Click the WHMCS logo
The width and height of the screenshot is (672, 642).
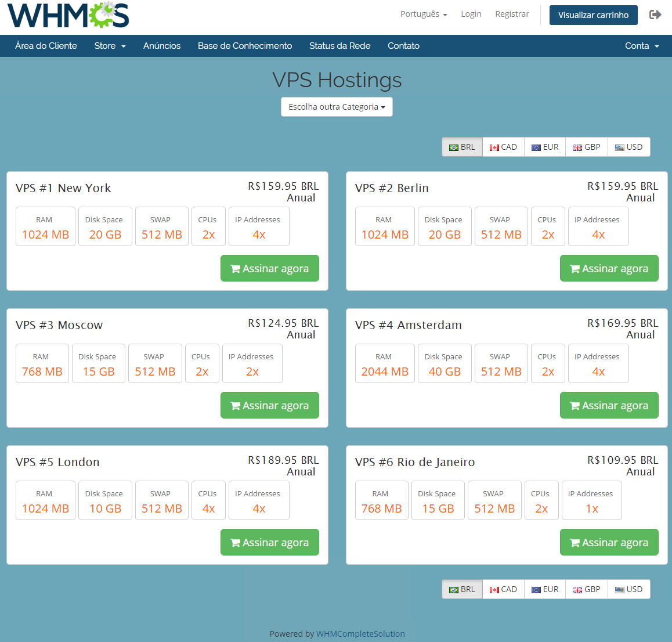point(68,15)
